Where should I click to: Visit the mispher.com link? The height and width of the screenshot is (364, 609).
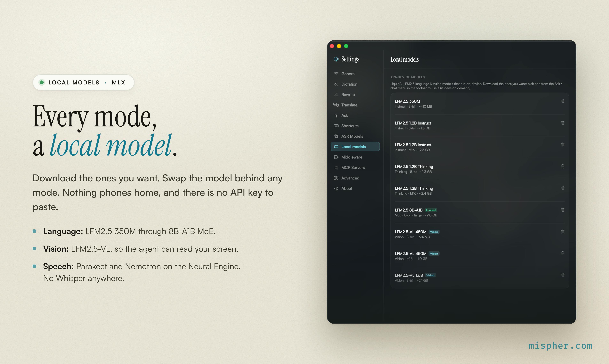pyautogui.click(x=560, y=346)
